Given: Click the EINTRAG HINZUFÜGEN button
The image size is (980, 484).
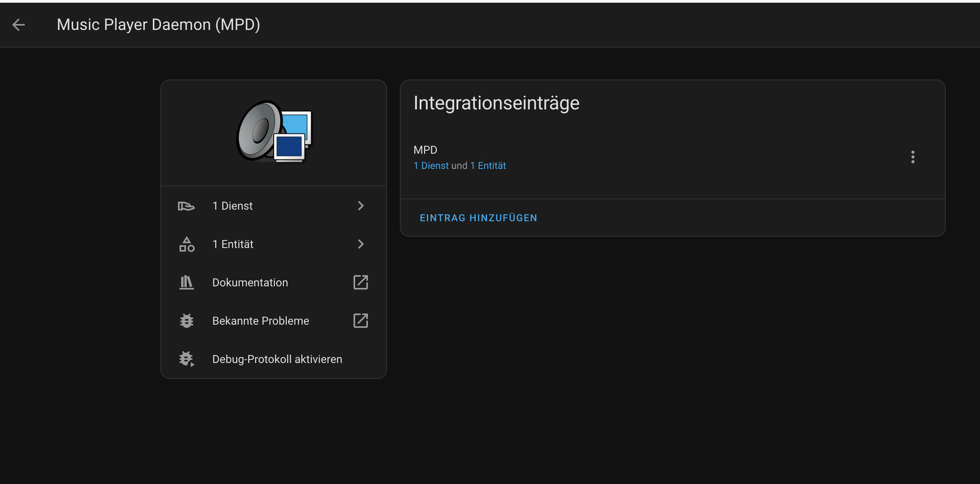Looking at the screenshot, I should (478, 218).
